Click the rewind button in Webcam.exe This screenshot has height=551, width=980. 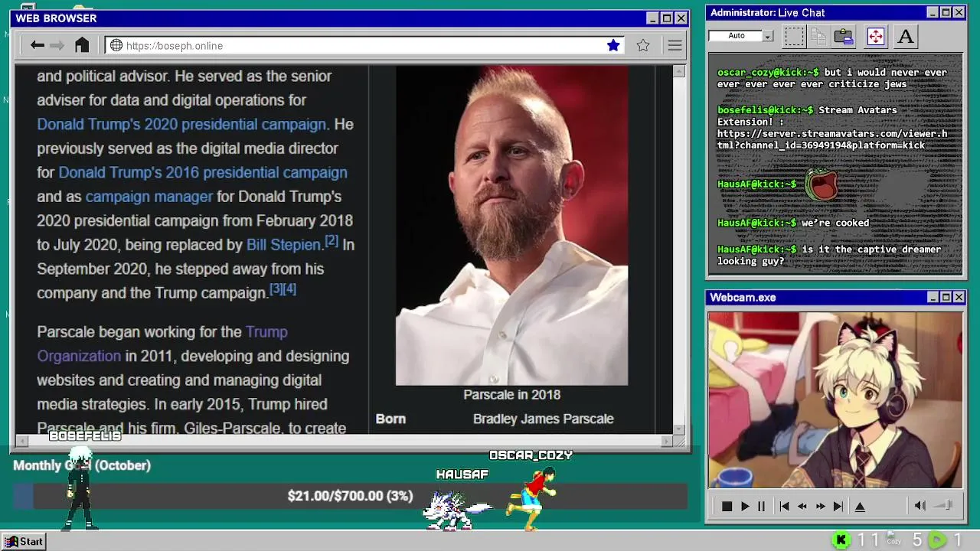[x=802, y=506]
